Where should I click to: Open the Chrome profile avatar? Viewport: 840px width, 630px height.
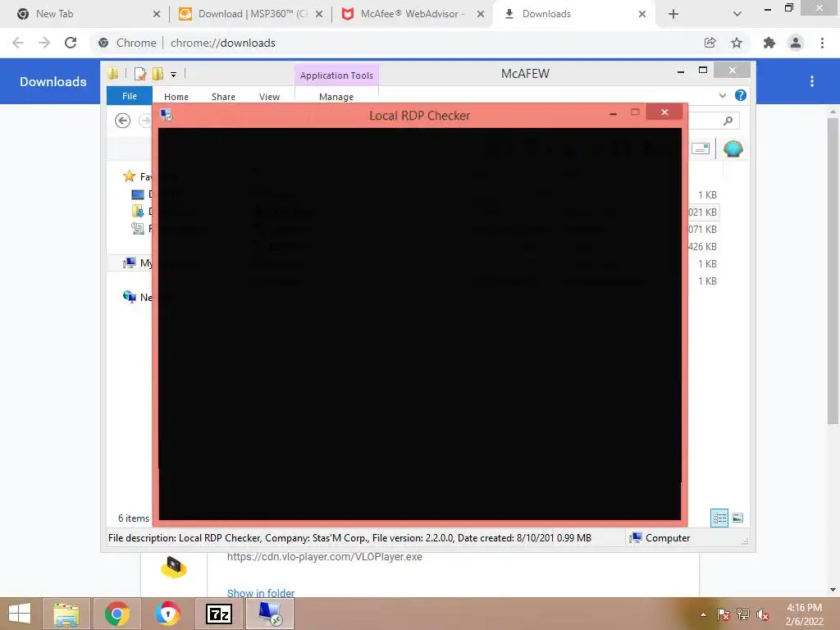tap(796, 43)
